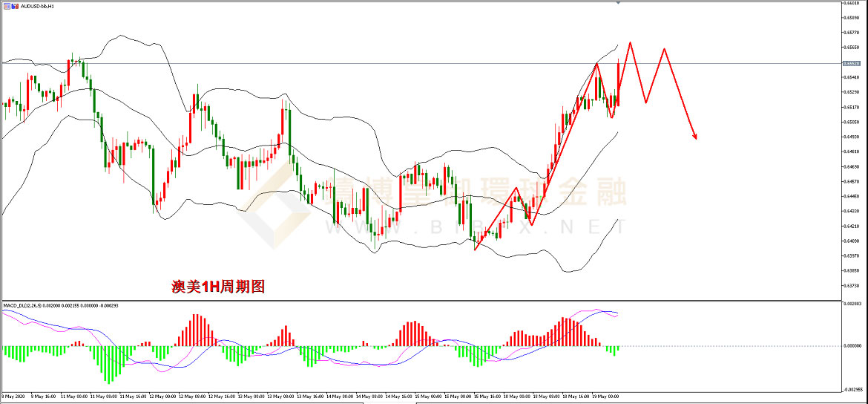Click the highlighted 0.65520 current price tag
Image resolution: width=868 pixels, height=404 pixels.
(x=852, y=63)
